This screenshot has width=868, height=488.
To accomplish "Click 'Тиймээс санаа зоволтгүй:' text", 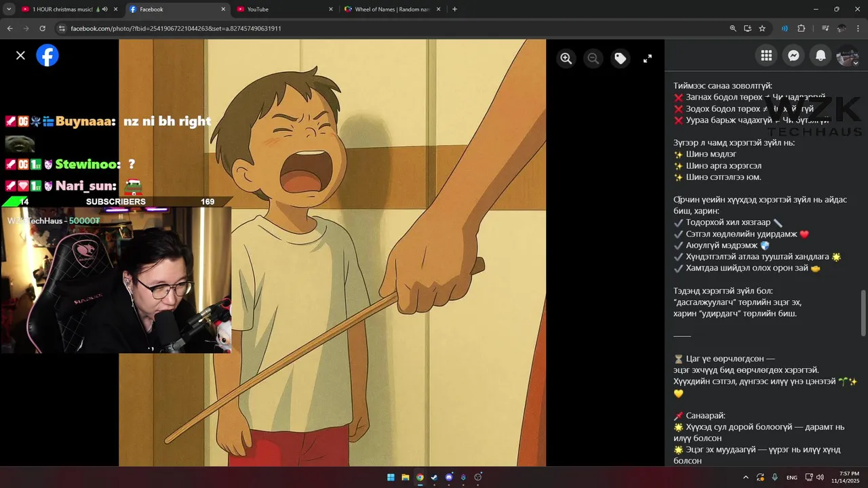I will pyautogui.click(x=722, y=86).
